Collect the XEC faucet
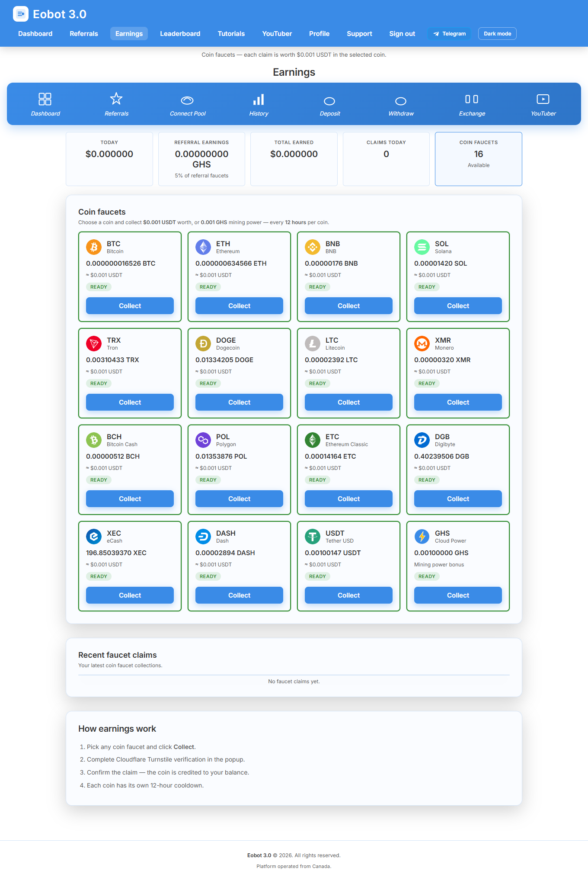Viewport: 588px width, 884px height. [130, 595]
